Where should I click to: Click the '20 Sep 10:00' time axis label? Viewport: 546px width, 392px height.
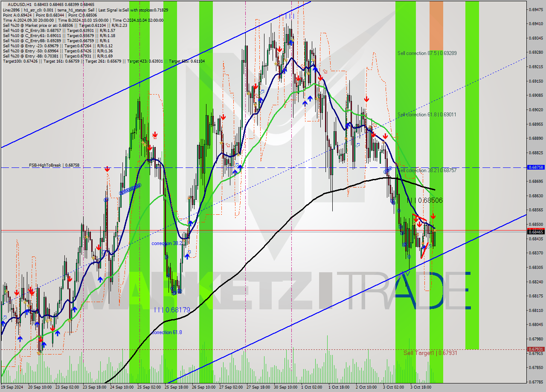pos(40,387)
